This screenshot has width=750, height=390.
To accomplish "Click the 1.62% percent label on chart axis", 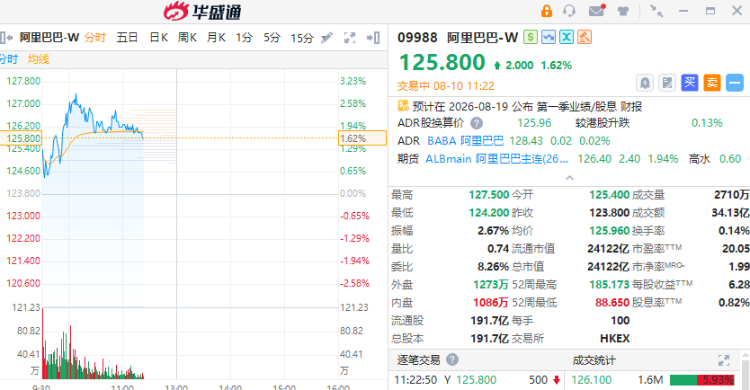I will pos(363,138).
